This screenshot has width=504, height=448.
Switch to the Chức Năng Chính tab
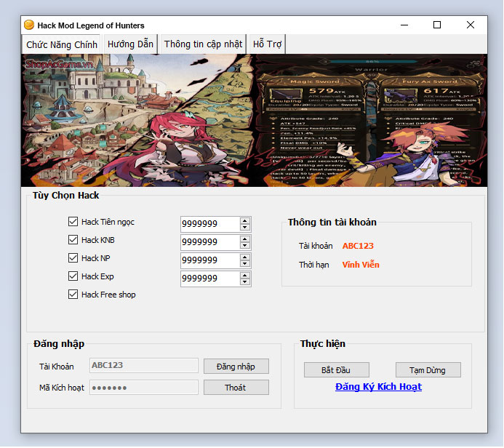click(61, 44)
